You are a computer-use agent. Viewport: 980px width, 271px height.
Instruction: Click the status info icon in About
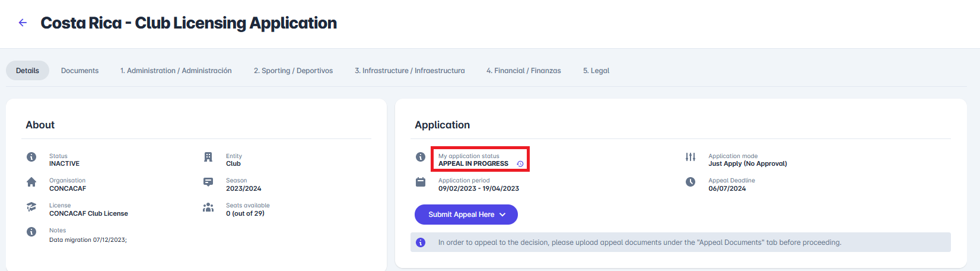tap(31, 157)
